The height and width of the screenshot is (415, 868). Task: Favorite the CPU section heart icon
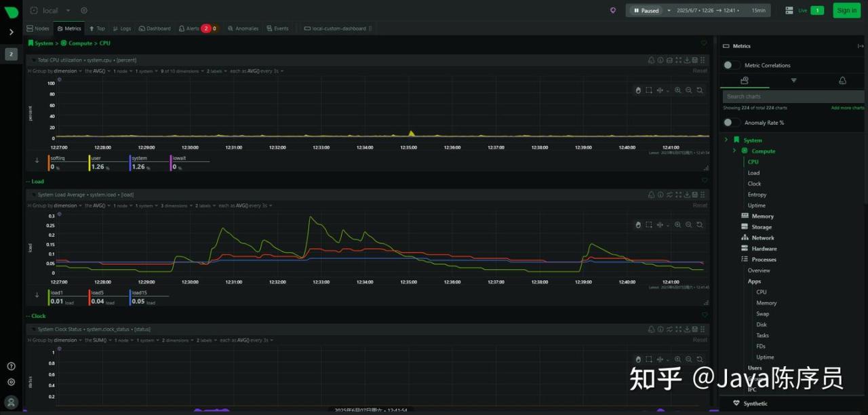pyautogui.click(x=704, y=43)
